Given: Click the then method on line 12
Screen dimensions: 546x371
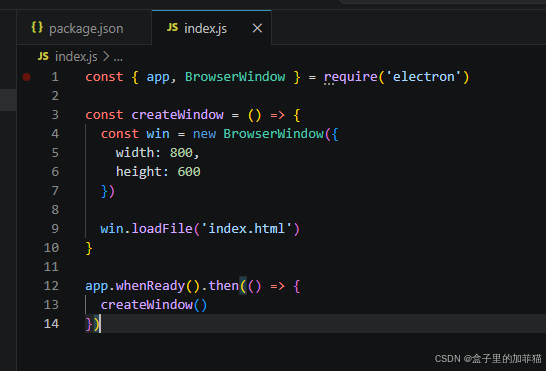Looking at the screenshot, I should [x=224, y=286].
